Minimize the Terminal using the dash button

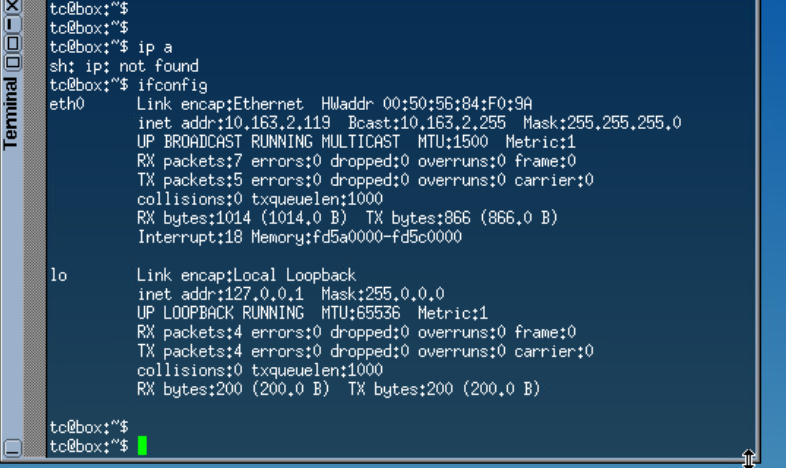(x=12, y=24)
